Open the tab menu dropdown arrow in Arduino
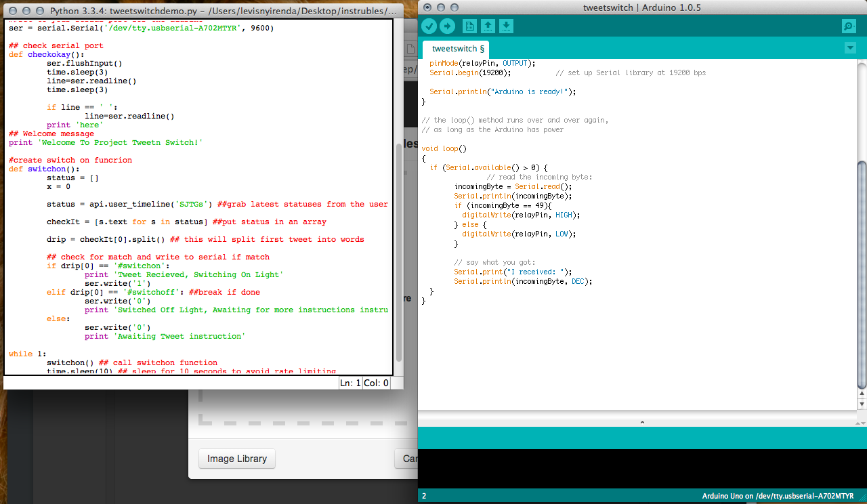867x504 pixels. tap(851, 48)
